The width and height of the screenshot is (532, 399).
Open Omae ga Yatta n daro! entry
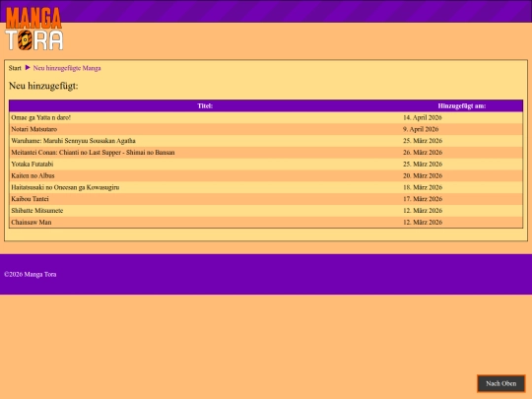click(x=40, y=118)
